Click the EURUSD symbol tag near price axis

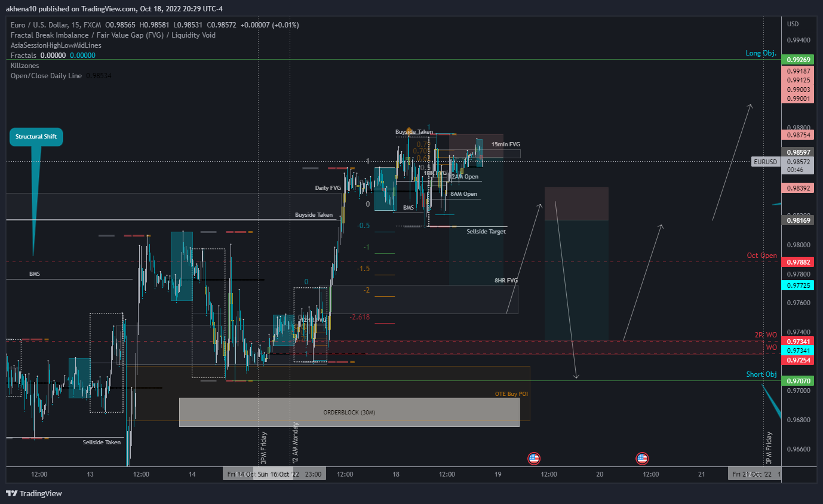click(766, 162)
